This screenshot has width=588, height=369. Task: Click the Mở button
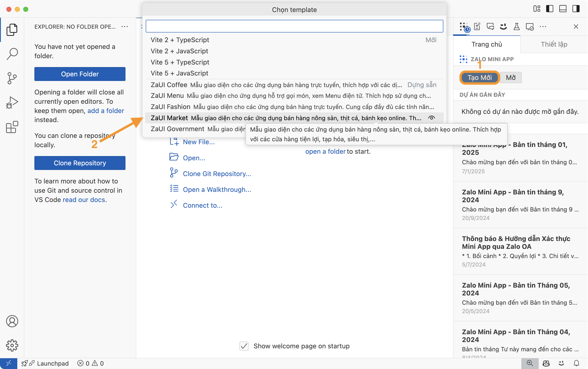point(511,78)
